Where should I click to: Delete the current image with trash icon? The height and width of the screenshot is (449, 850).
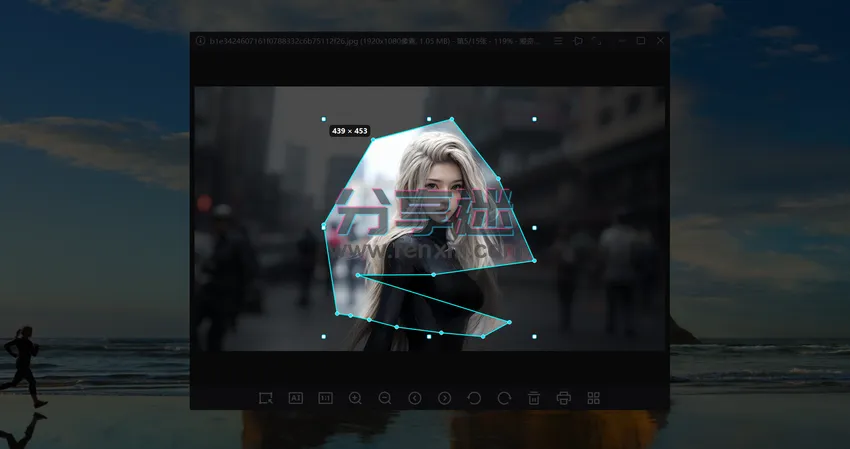[x=534, y=399]
